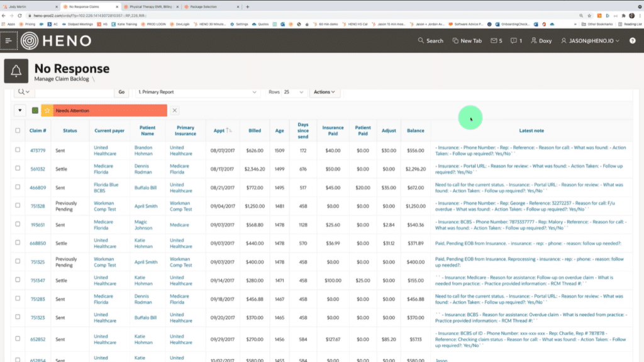This screenshot has height=362, width=644.
Task: Check the row for claim 193651
Action: click(x=18, y=224)
